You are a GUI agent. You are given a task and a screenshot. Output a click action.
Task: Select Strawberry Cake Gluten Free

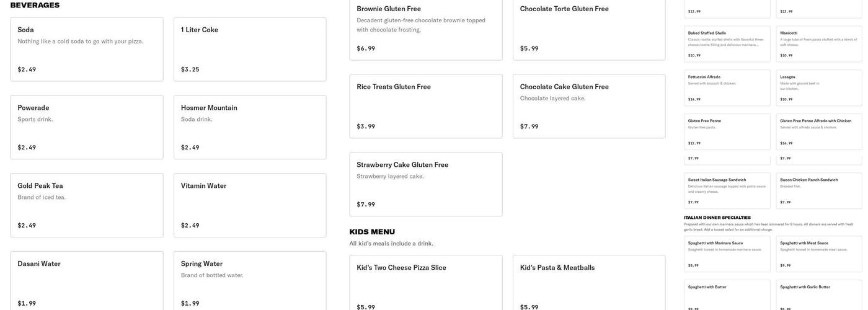pos(426,184)
